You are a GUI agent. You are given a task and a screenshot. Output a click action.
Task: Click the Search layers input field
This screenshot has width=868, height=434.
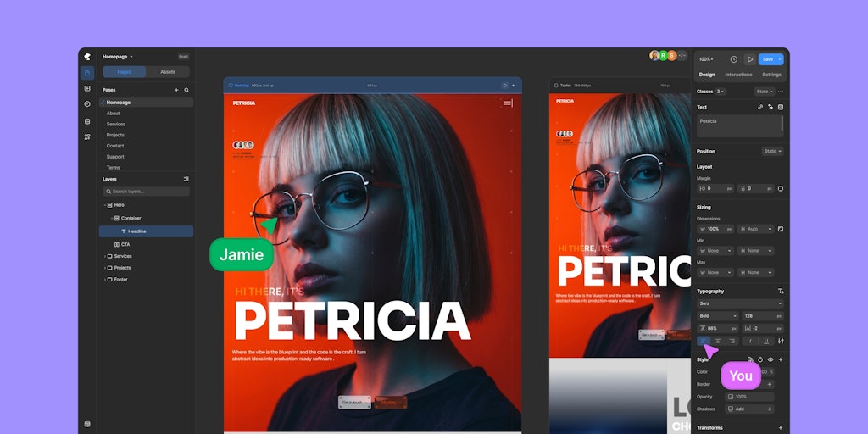(146, 192)
